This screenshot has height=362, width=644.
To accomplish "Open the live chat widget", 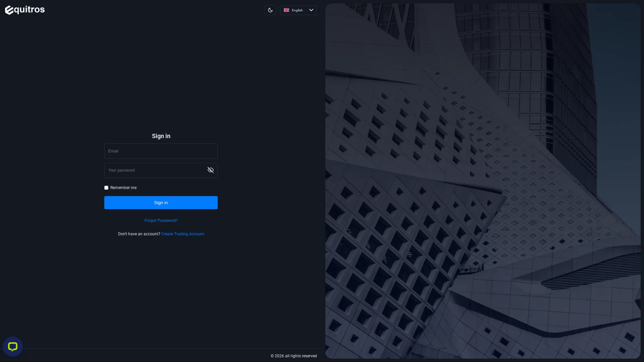I will point(13,347).
